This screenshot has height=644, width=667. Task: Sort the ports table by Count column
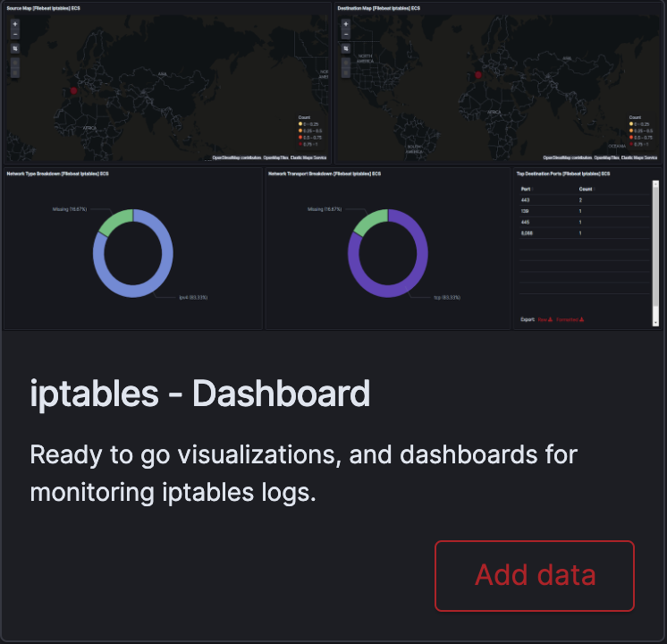tap(586, 190)
